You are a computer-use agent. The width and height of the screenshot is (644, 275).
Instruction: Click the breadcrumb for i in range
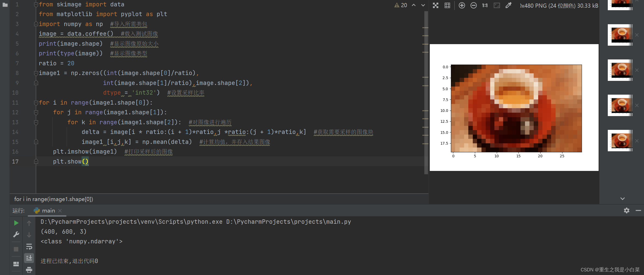pos(54,199)
